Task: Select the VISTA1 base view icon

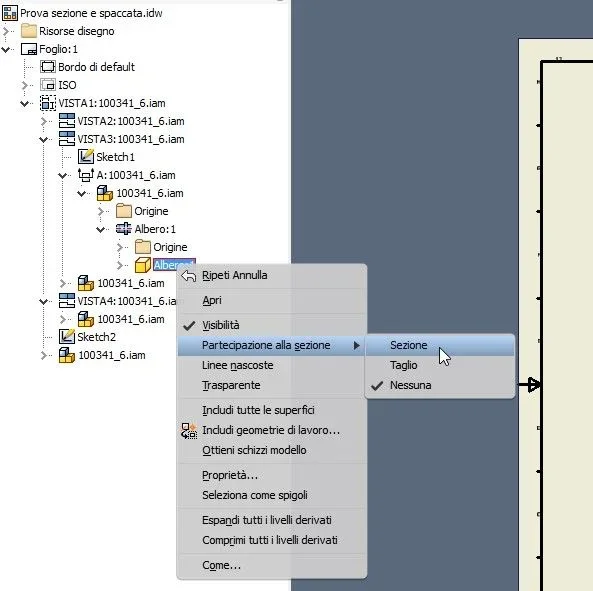Action: click(48, 103)
